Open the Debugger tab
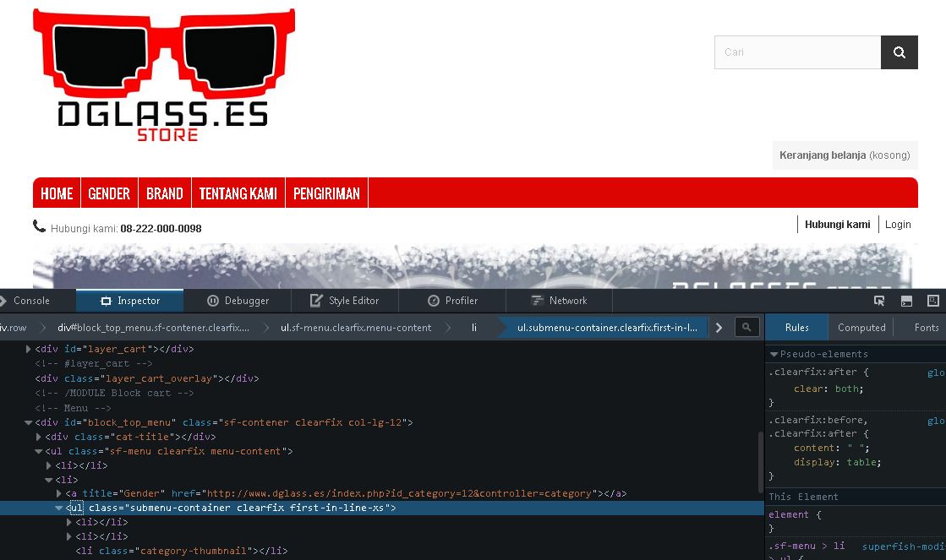This screenshot has height=560, width=946. coord(238,301)
